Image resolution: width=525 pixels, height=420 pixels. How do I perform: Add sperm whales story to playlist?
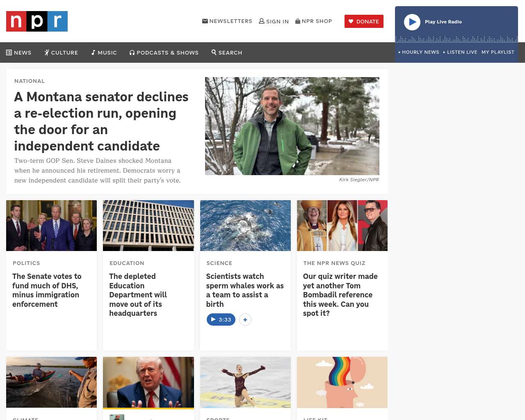point(245,320)
